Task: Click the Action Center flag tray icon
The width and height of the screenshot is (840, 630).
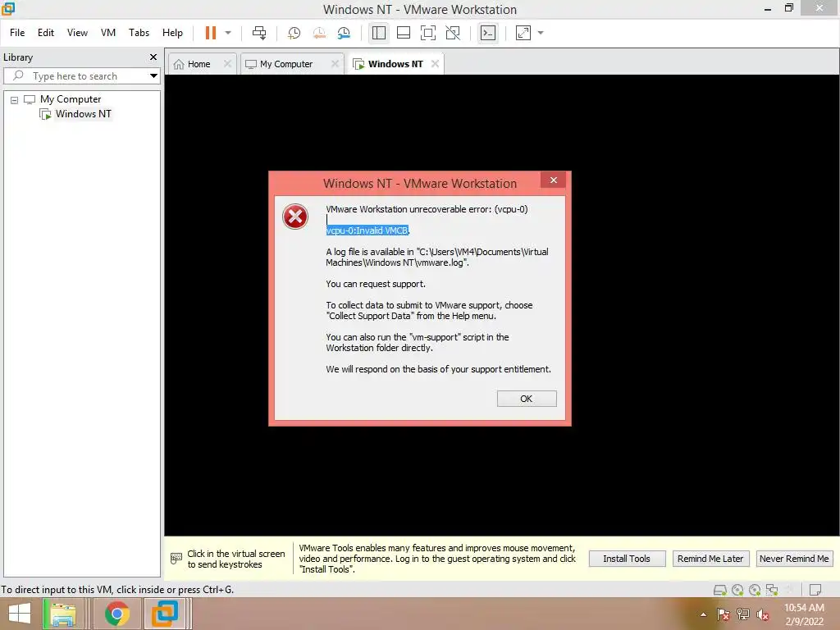Action: [724, 614]
